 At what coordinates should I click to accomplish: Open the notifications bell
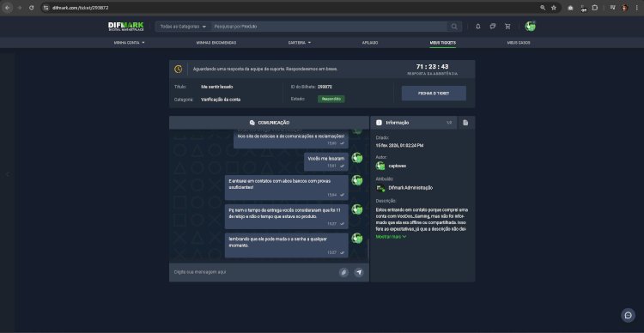click(477, 27)
